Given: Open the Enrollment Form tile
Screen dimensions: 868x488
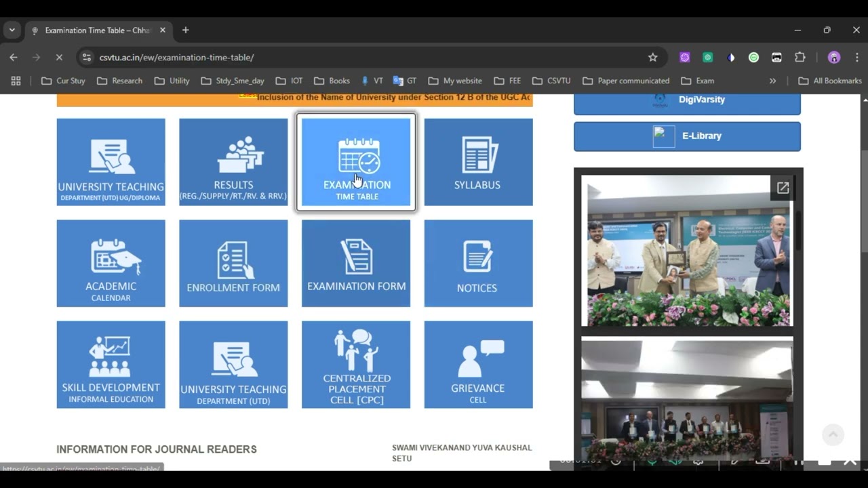Looking at the screenshot, I should pyautogui.click(x=233, y=263).
